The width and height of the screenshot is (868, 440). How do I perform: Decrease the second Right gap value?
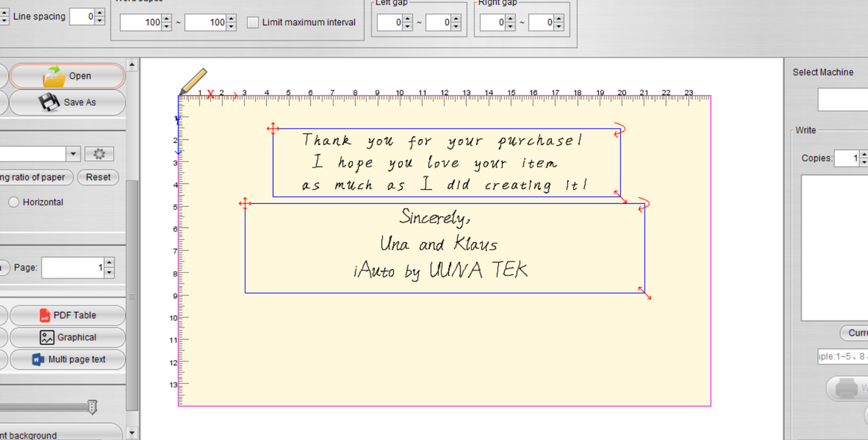point(558,26)
